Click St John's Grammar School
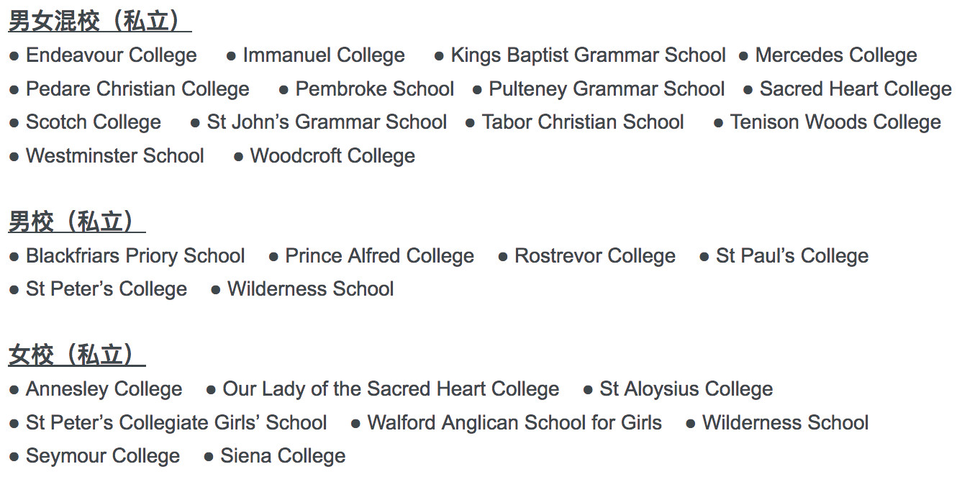Image resolution: width=980 pixels, height=482 pixels. [327, 122]
